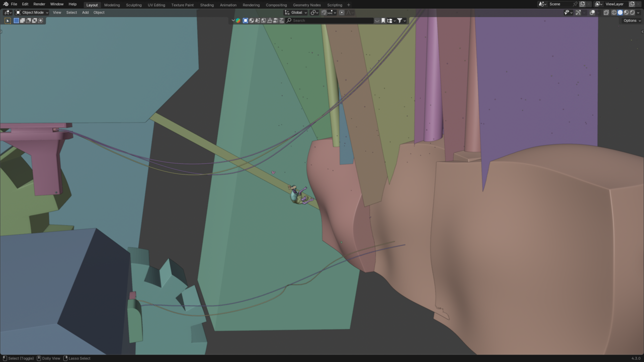Toggle proportional editing
The width and height of the screenshot is (644, 362).
click(342, 13)
